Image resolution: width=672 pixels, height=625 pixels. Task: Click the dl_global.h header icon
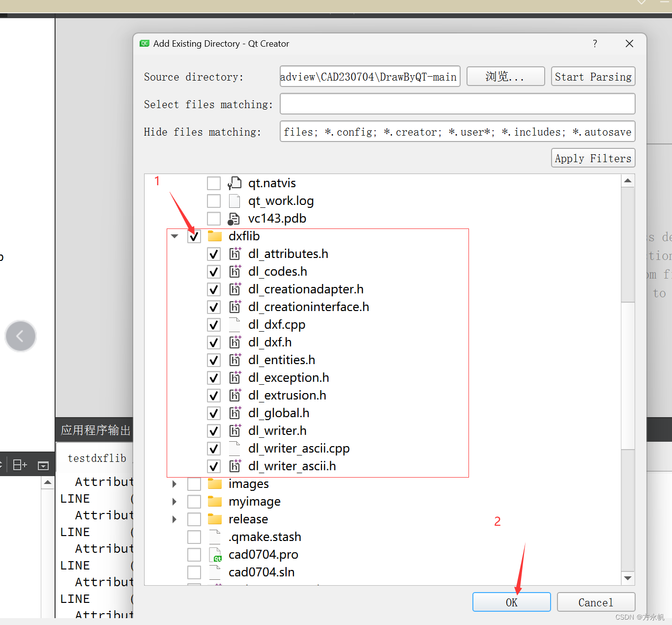point(235,413)
